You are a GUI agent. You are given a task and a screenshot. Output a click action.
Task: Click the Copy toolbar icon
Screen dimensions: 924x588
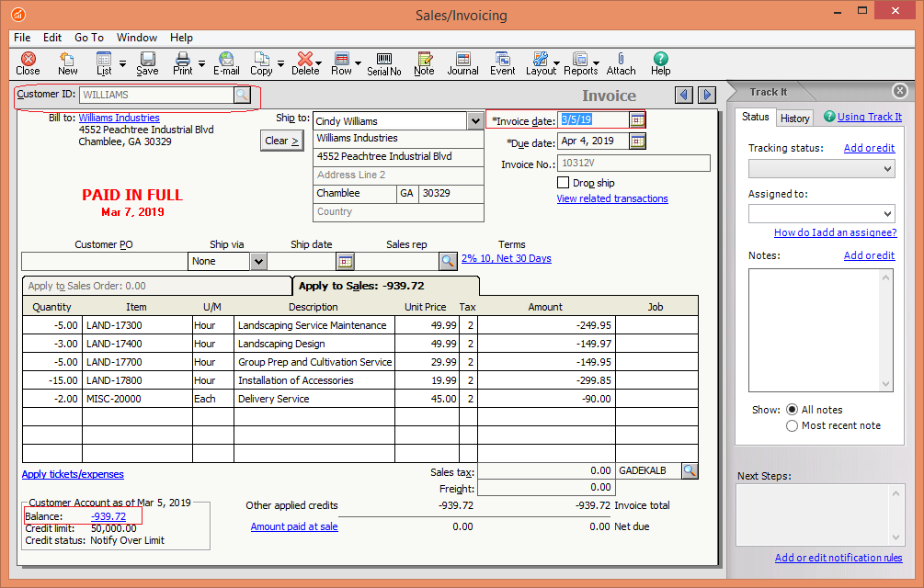click(x=261, y=63)
